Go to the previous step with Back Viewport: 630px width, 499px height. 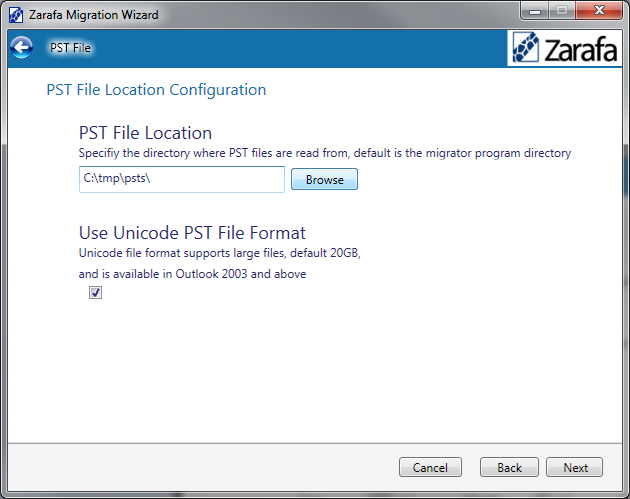point(509,467)
